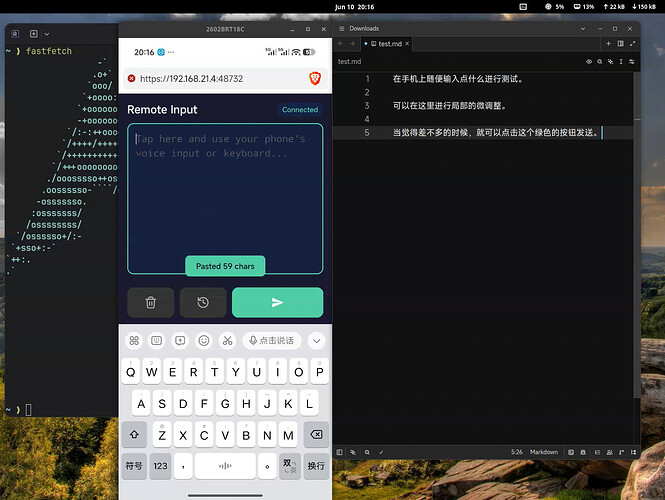This screenshot has width=665, height=500.
Task: Switch keyboard layout via the keyboard icon
Action: [x=156, y=341]
